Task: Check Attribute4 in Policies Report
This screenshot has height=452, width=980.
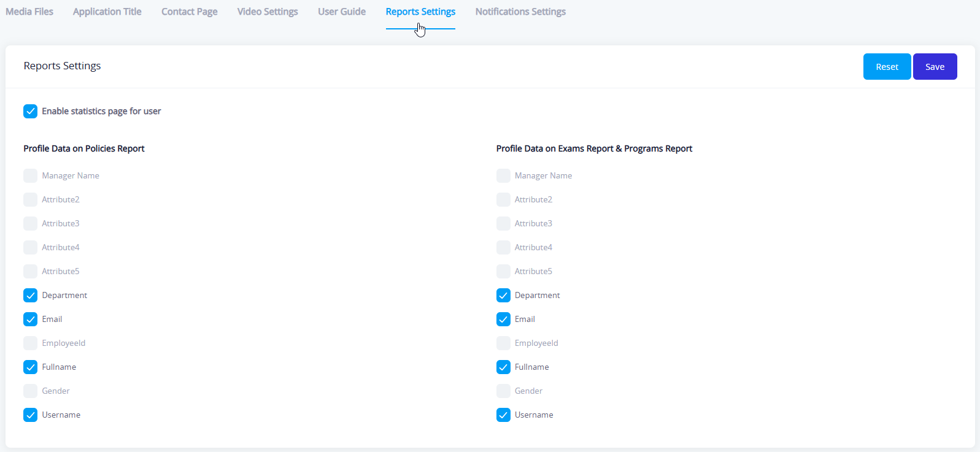Action: point(31,248)
